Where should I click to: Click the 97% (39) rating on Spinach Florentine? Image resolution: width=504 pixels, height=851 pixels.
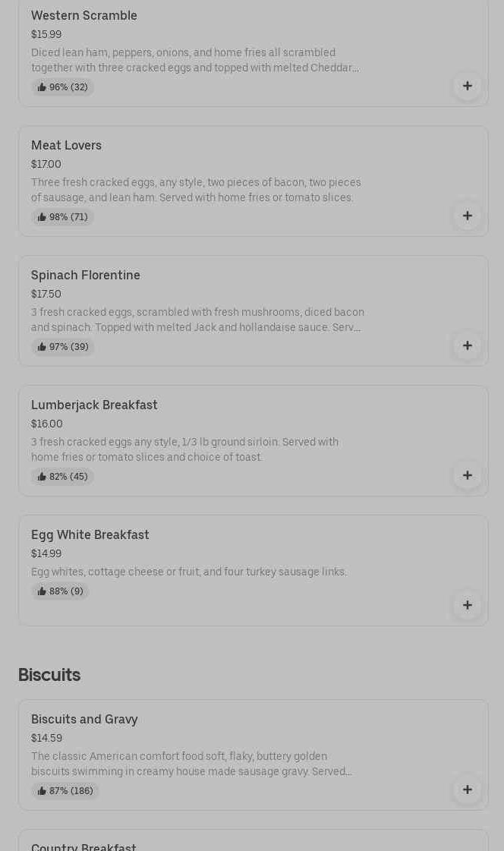click(63, 347)
